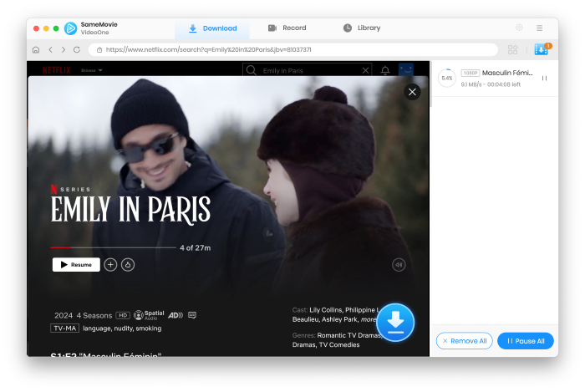
Task: Go back with the back arrow
Action: pyautogui.click(x=50, y=49)
